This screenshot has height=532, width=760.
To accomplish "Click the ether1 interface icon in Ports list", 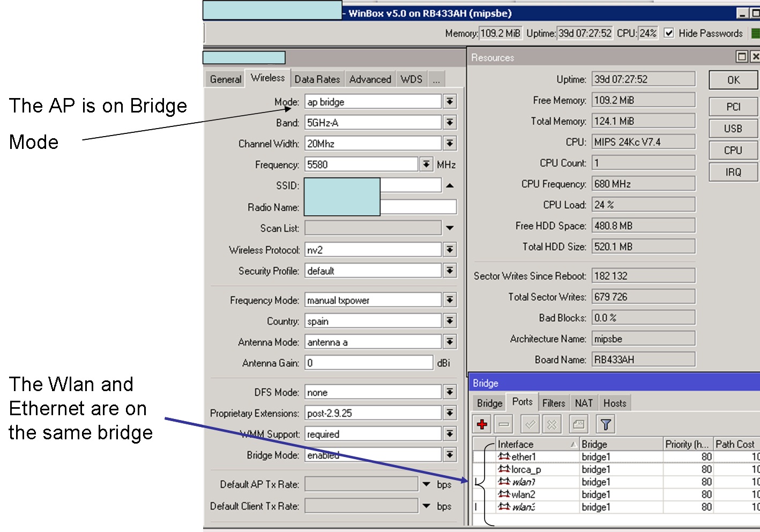I will (x=504, y=456).
